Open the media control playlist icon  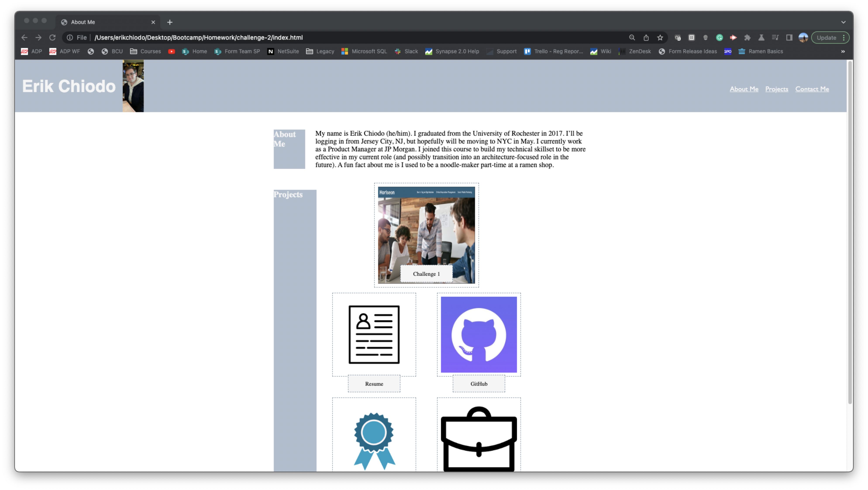tap(775, 37)
